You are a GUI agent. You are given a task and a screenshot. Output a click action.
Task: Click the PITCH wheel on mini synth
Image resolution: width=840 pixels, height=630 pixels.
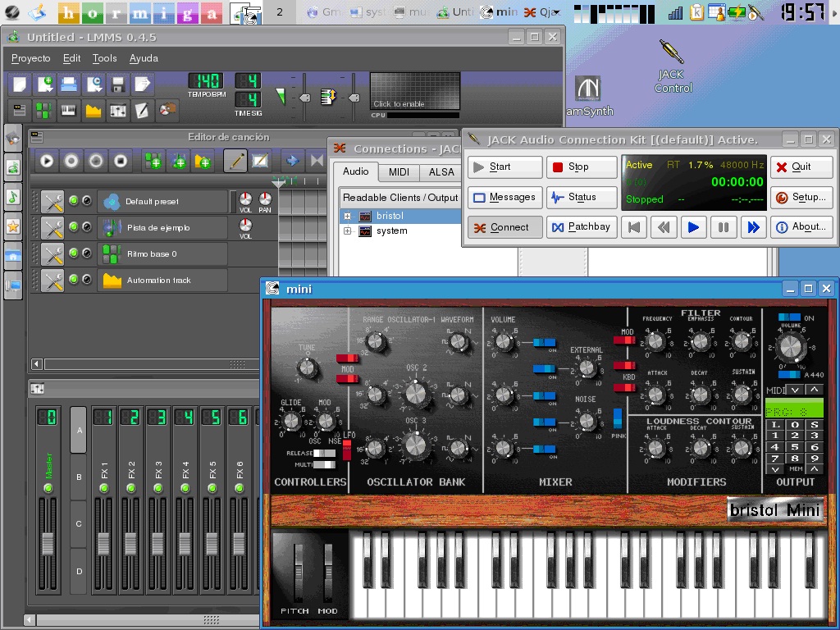(x=298, y=573)
